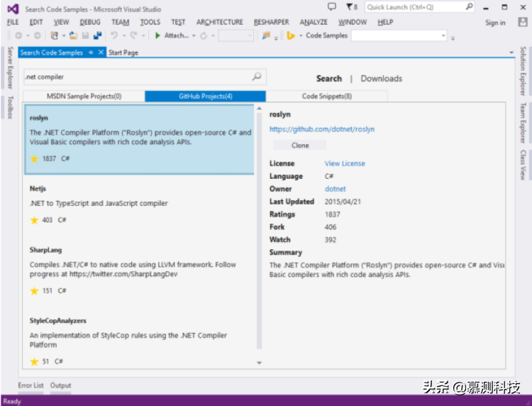Open the github.com/dotnet/roslyn link
Viewport: 532px width, 406px height.
tap(322, 129)
